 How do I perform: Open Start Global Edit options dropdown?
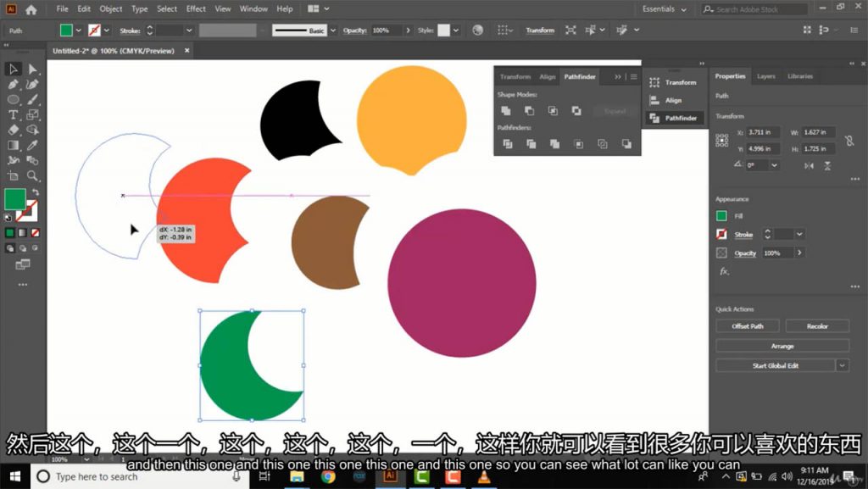842,365
